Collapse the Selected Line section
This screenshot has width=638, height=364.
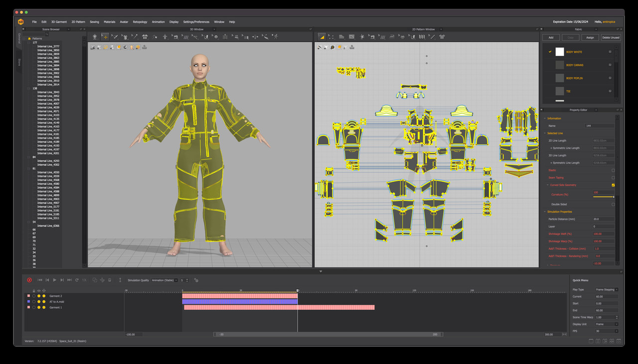pyautogui.click(x=545, y=133)
